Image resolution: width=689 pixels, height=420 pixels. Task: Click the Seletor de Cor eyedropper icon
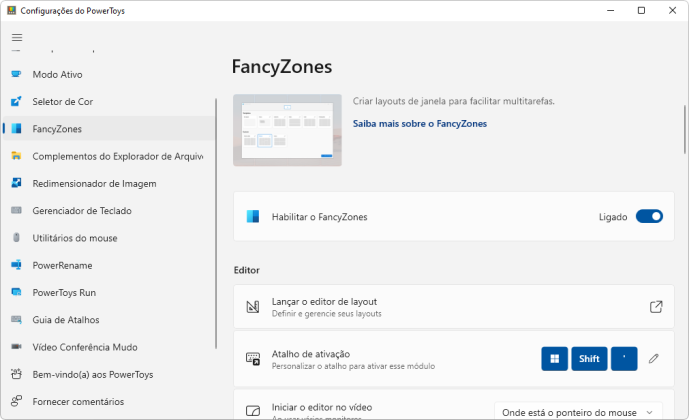pyautogui.click(x=16, y=101)
